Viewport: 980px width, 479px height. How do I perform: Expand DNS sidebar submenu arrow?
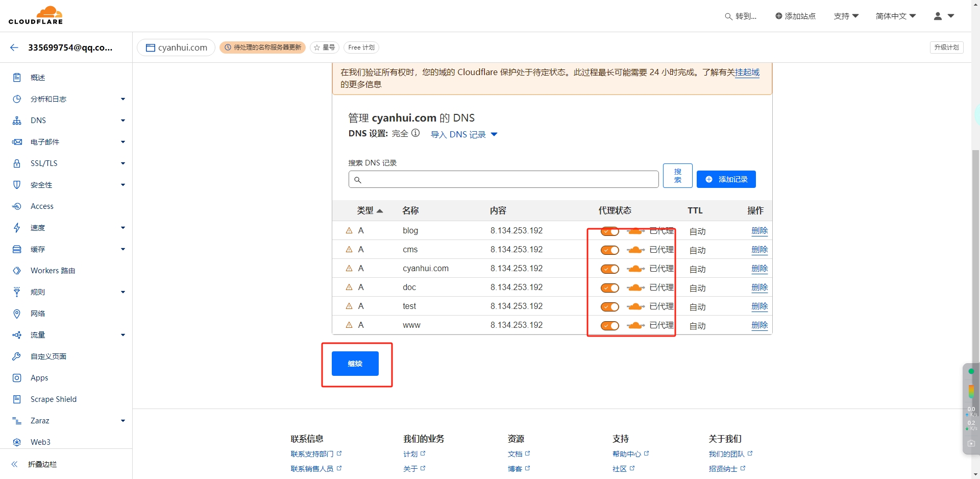pos(123,121)
